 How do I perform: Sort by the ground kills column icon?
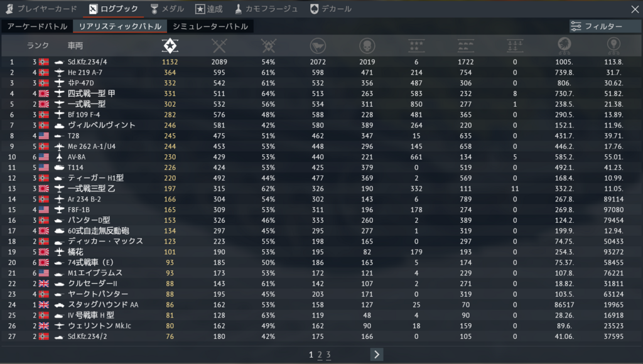tap(465, 45)
